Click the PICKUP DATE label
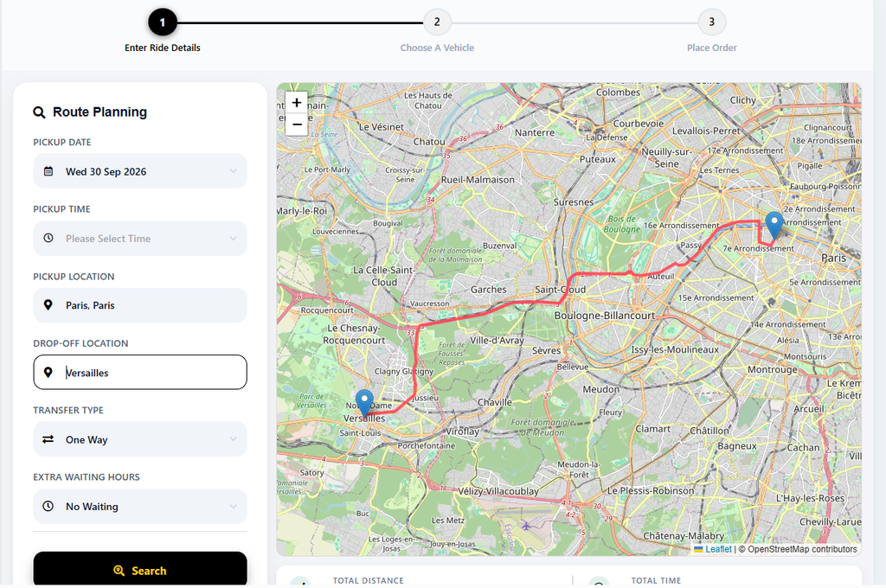The height and width of the screenshot is (588, 886). (x=62, y=143)
